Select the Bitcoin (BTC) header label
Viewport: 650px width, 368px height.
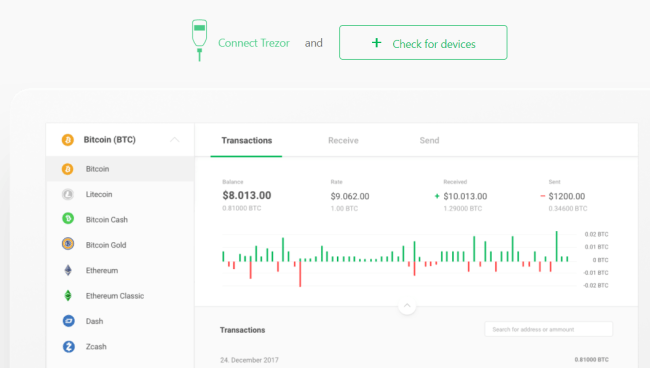pyautogui.click(x=109, y=140)
